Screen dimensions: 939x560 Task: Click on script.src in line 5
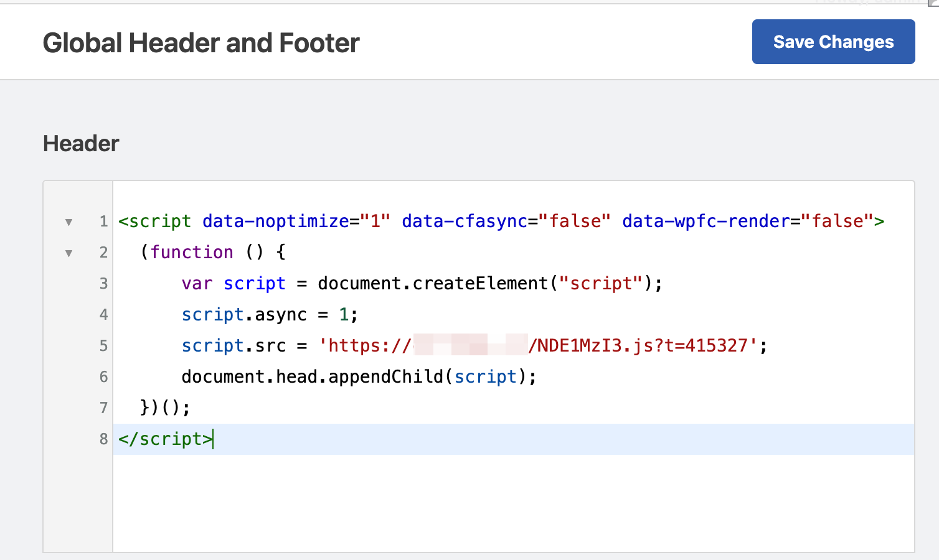[x=234, y=346]
